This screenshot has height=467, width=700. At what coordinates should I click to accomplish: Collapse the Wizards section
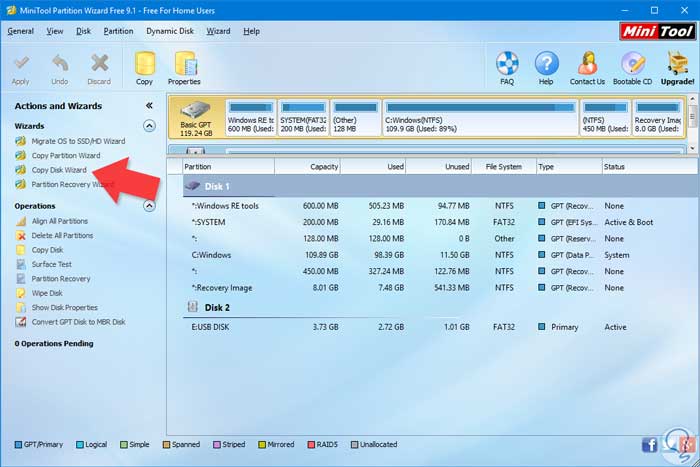point(149,126)
